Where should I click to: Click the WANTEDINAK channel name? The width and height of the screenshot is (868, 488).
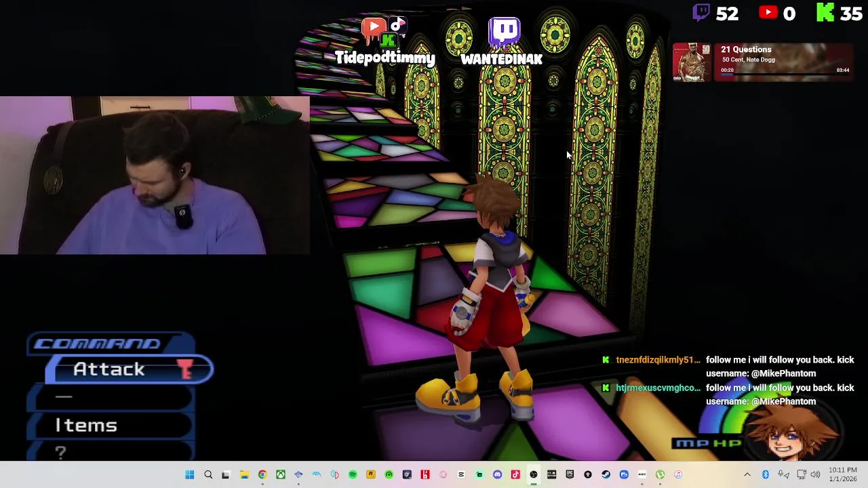pos(501,60)
